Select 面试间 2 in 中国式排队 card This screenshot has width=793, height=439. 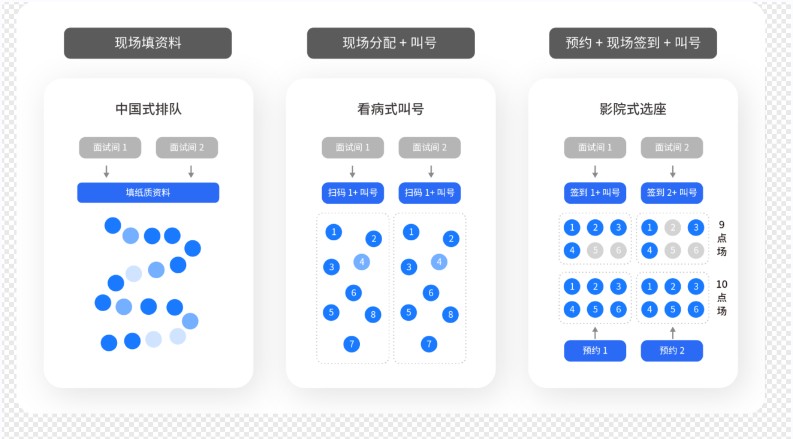tap(187, 148)
